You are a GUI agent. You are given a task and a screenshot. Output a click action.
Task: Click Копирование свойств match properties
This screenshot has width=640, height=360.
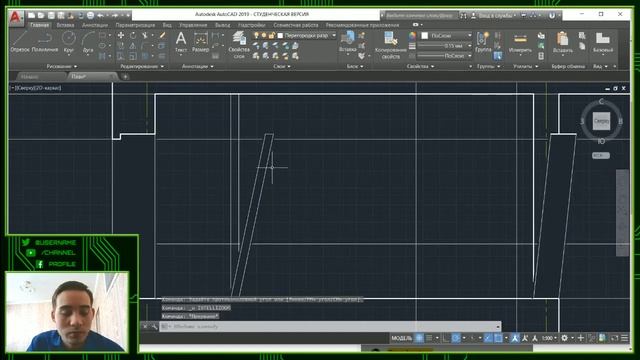(391, 45)
